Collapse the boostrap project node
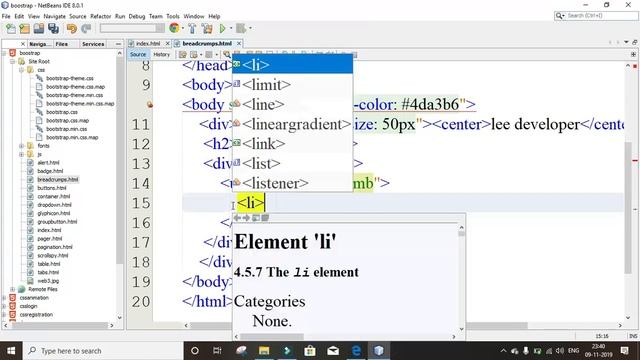This screenshot has height=360, width=640. click(4, 53)
